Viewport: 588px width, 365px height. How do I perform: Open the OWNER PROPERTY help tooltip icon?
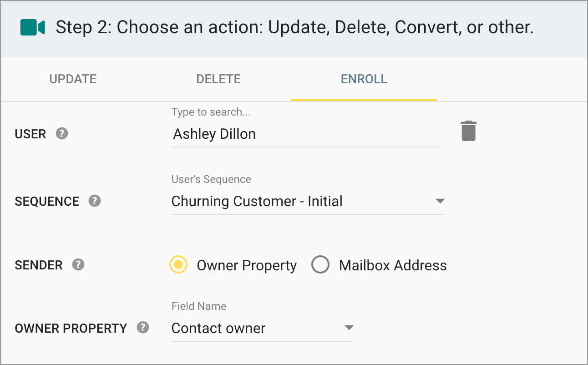point(143,328)
